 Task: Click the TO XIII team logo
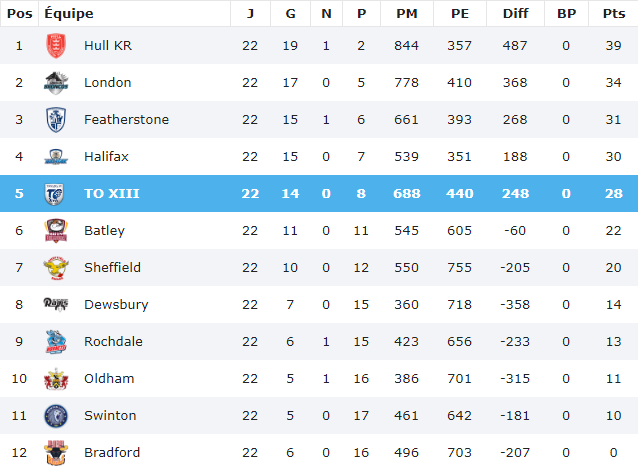tap(55, 194)
